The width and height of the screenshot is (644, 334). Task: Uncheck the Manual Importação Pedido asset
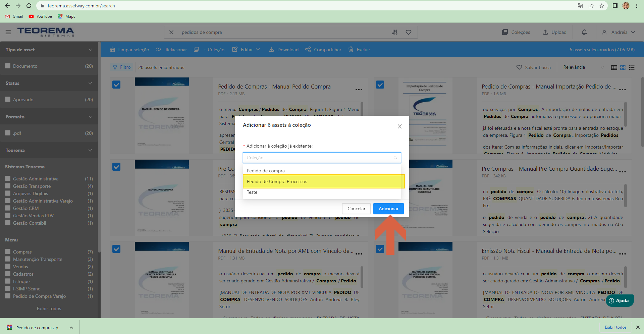pos(380,85)
